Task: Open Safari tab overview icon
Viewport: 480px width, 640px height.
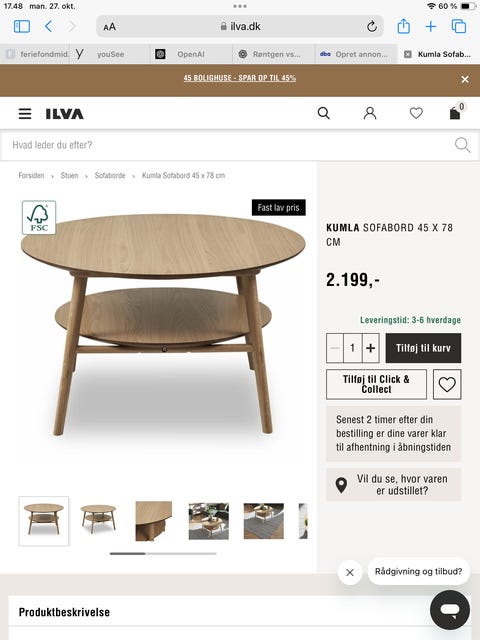Action: [x=459, y=27]
